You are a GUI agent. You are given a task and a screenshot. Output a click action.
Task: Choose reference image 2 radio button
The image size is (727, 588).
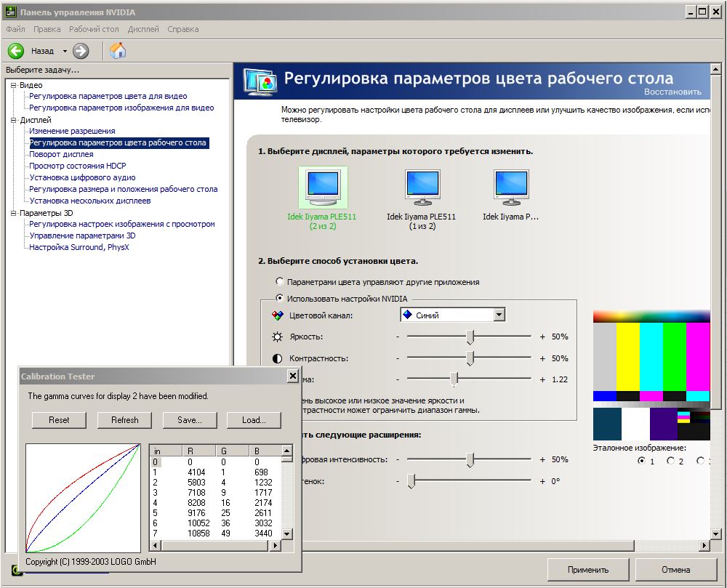(670, 461)
